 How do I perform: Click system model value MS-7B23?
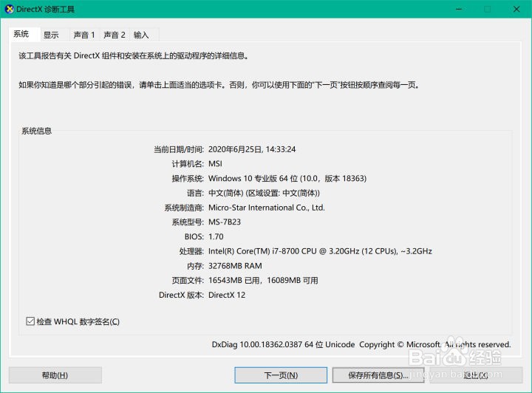(x=225, y=222)
